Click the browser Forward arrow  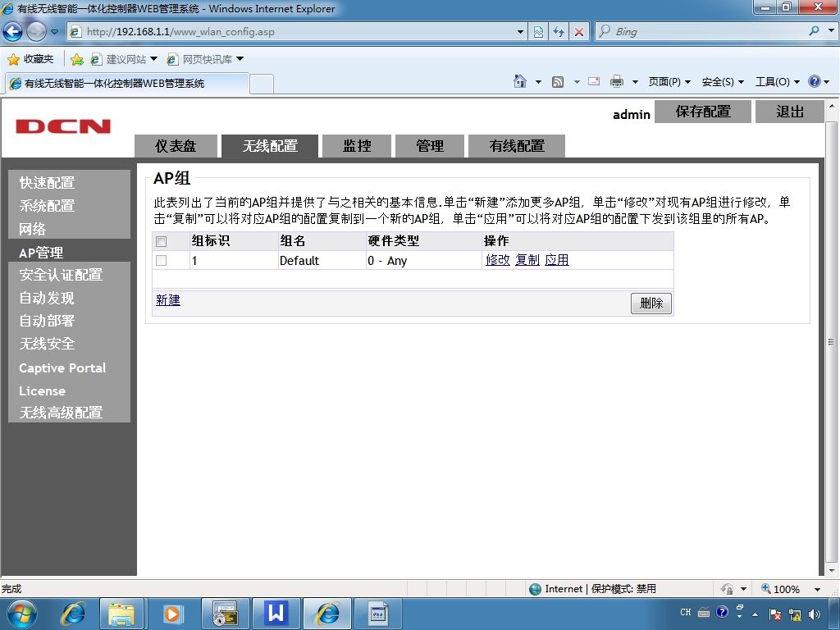tap(36, 32)
